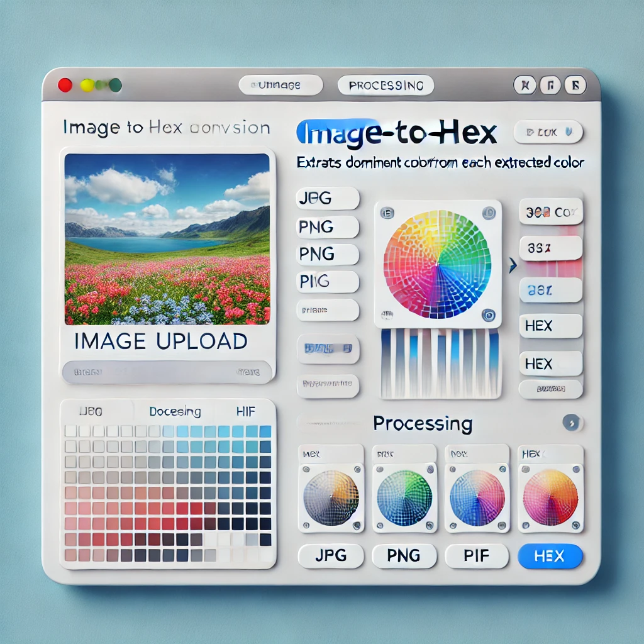
Task: Click the flower field image thumbnail
Action: point(167,239)
